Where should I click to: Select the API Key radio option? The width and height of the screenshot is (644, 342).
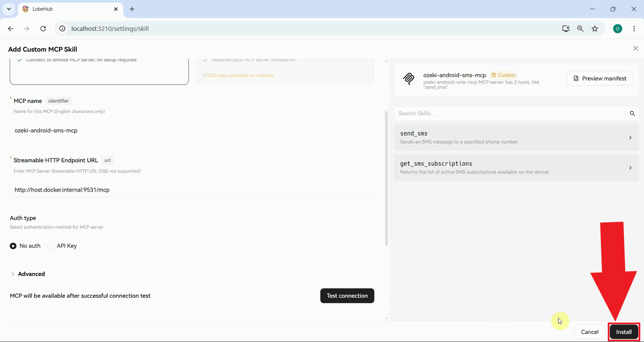click(x=50, y=246)
